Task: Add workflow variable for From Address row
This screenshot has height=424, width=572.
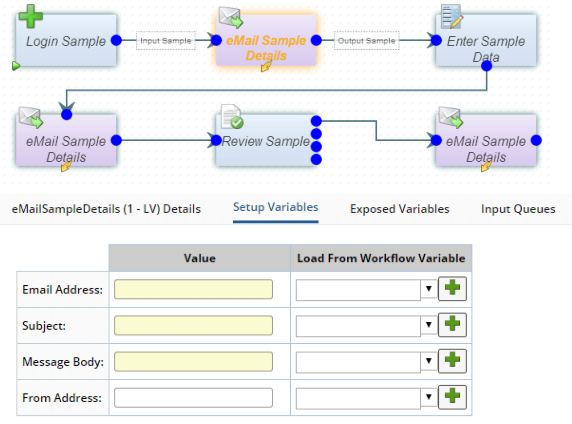Action: click(x=452, y=397)
